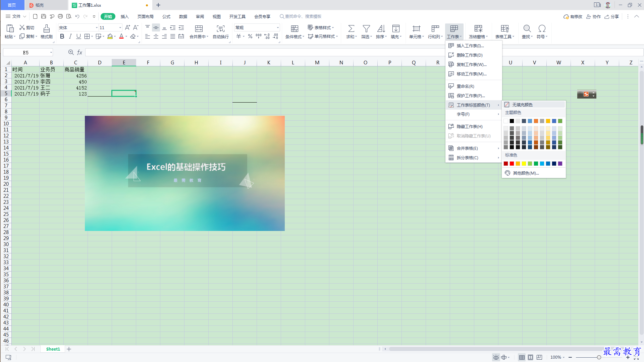The width and height of the screenshot is (644, 362).
Task: Click the Conditional Formatting (条件格式) icon
Action: (295, 28)
